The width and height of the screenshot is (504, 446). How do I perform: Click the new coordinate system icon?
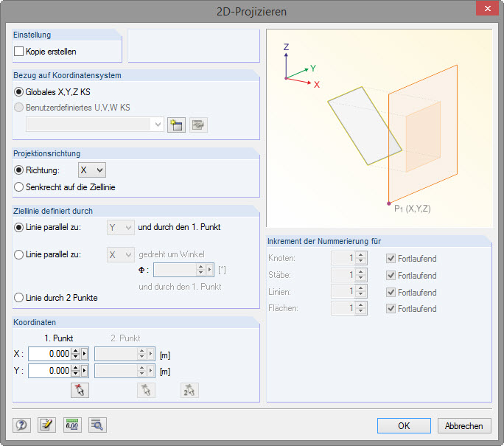click(x=176, y=125)
